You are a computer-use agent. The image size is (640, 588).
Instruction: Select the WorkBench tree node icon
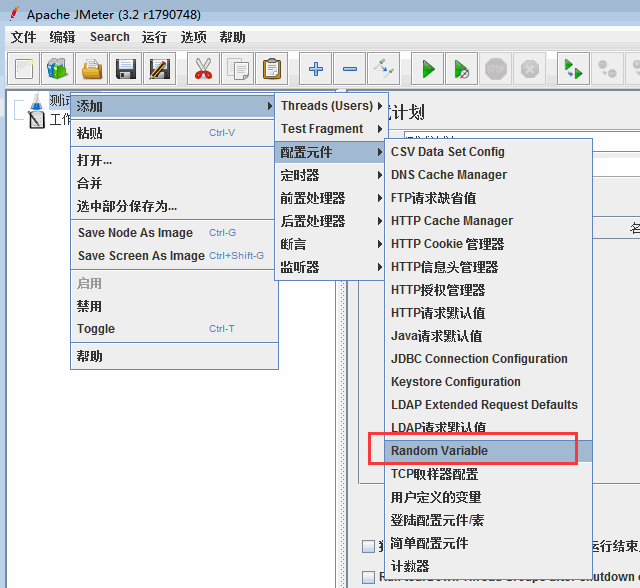click(37, 120)
